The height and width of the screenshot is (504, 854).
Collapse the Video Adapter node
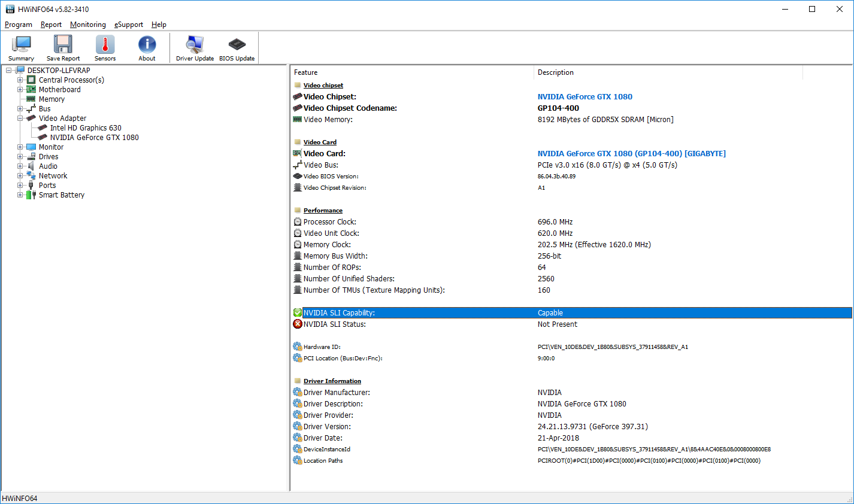(x=20, y=119)
